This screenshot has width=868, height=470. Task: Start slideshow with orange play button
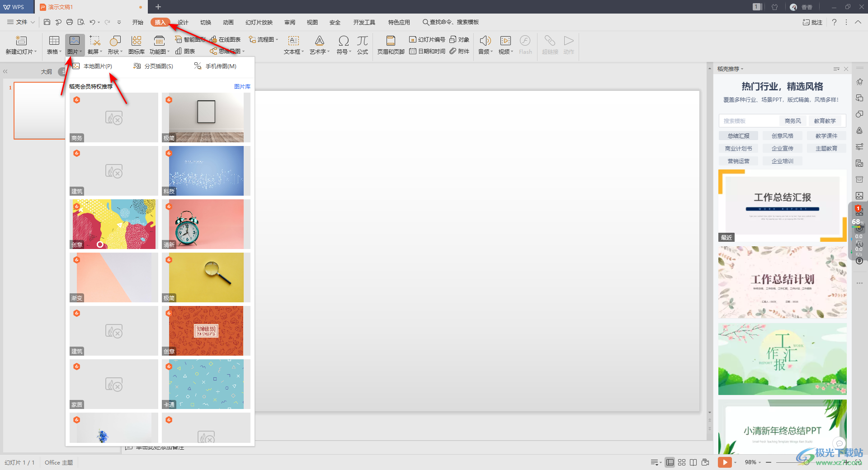tap(725, 462)
